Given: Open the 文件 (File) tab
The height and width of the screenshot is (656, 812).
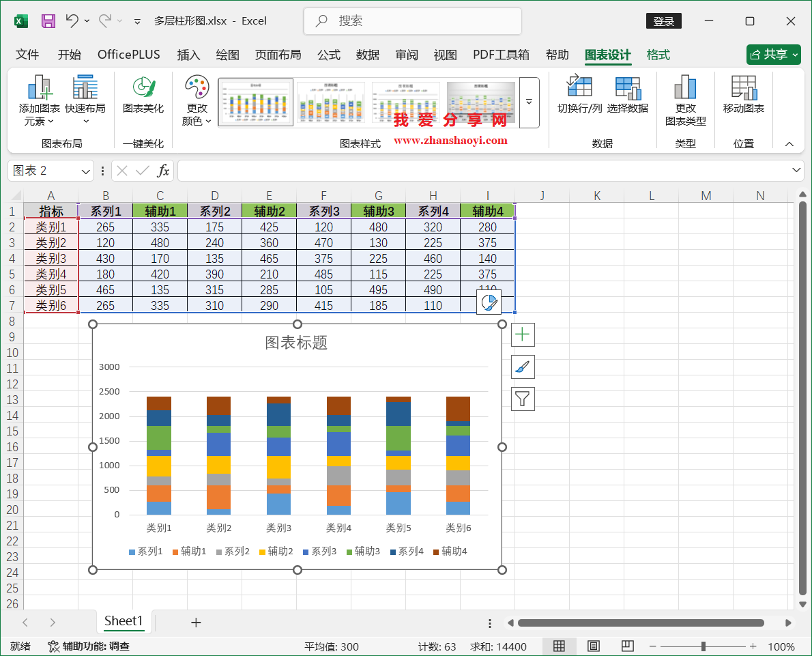Looking at the screenshot, I should coord(27,55).
